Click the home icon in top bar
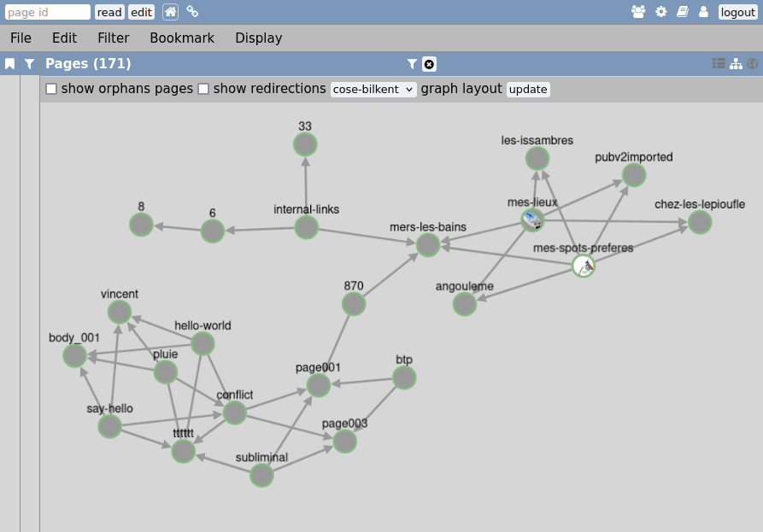The width and height of the screenshot is (763, 532). (x=170, y=12)
